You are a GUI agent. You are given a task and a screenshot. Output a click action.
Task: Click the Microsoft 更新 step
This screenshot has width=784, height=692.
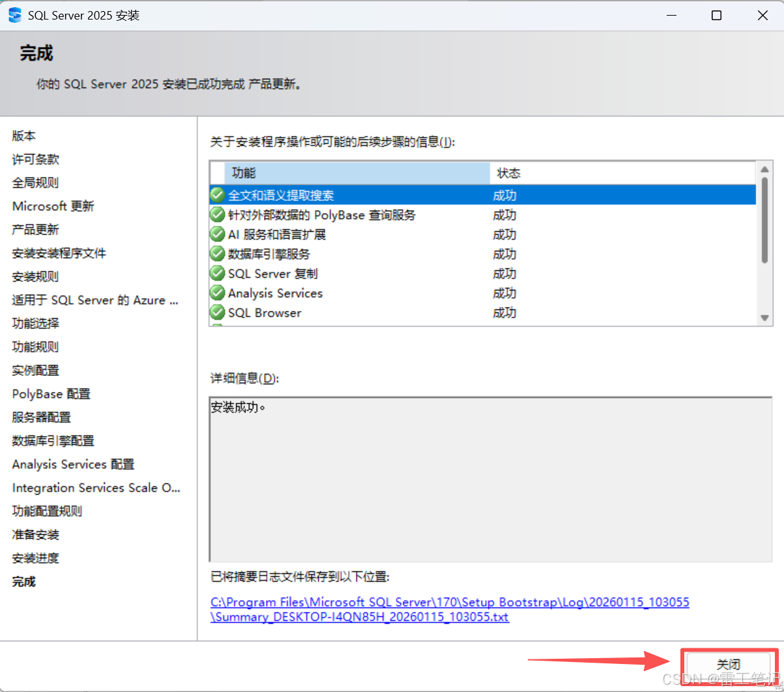pos(53,206)
